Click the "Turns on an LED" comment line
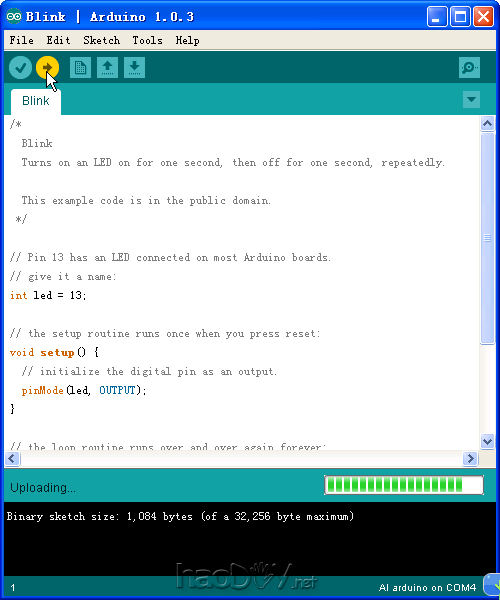Viewport: 500px width, 600px height. click(x=233, y=163)
